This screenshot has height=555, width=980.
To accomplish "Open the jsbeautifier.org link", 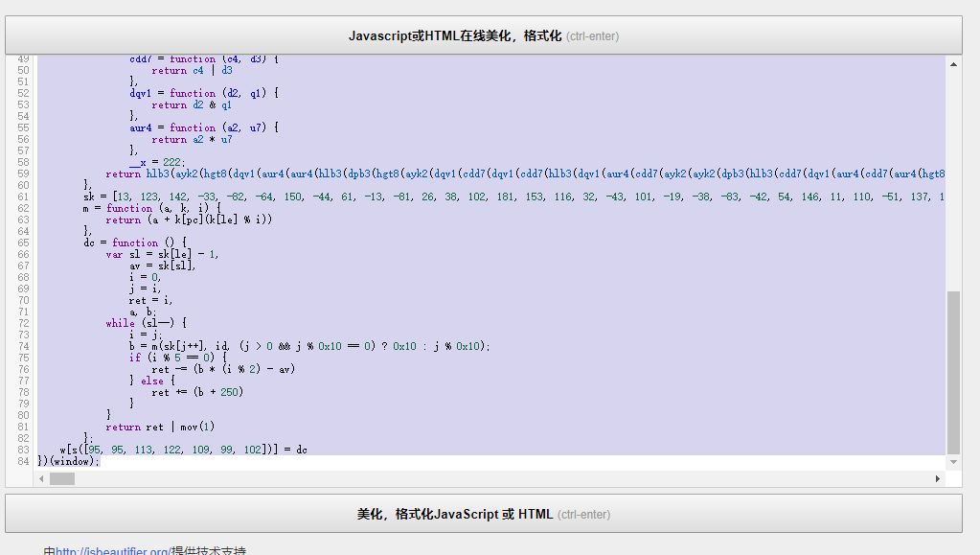I will tap(112, 551).
